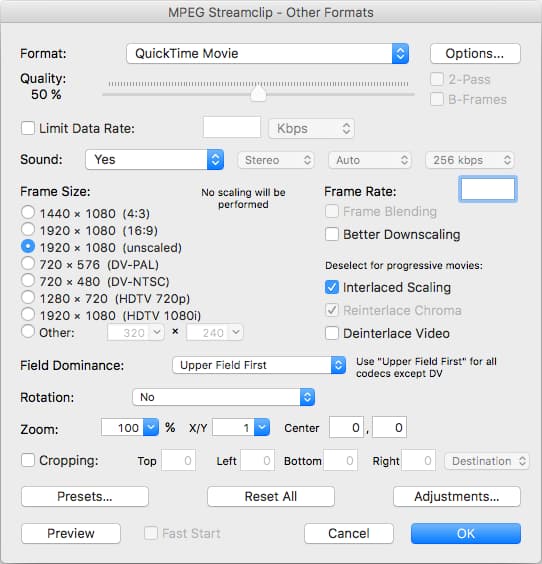Open the X/Y ratio dropdown arrow

262,427
